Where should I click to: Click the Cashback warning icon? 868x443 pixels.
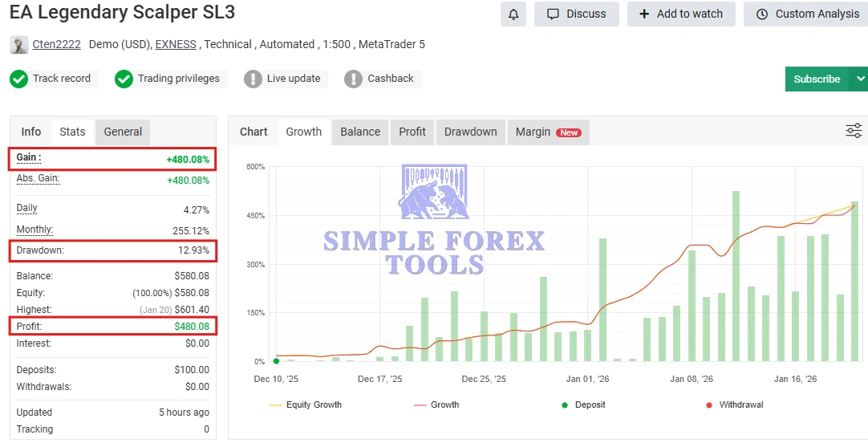coord(353,79)
